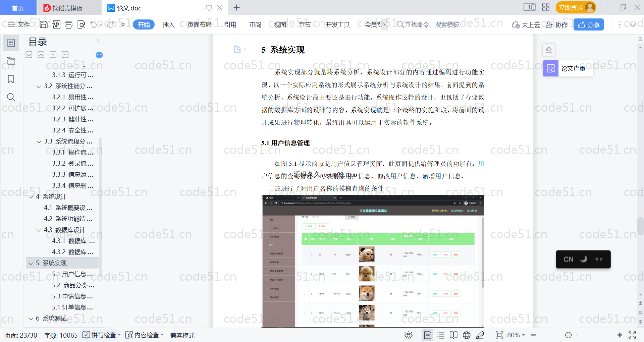Image resolution: width=644 pixels, height=342 pixels.
Task: Click the 未上云 cloud status button
Action: (526, 24)
